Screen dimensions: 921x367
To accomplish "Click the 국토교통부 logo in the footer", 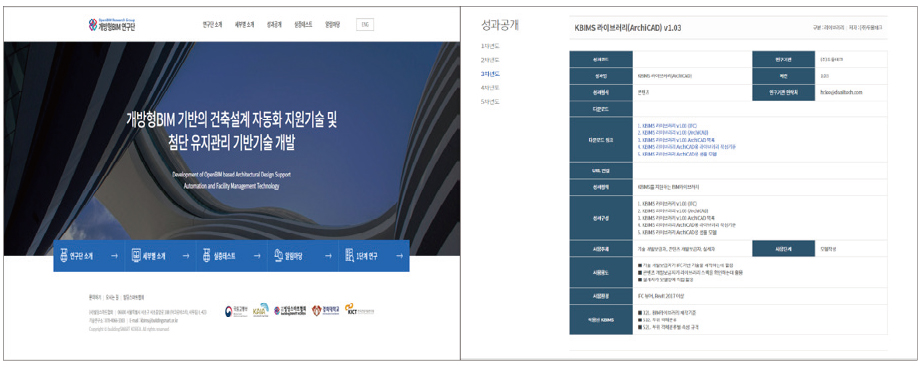I will [235, 311].
